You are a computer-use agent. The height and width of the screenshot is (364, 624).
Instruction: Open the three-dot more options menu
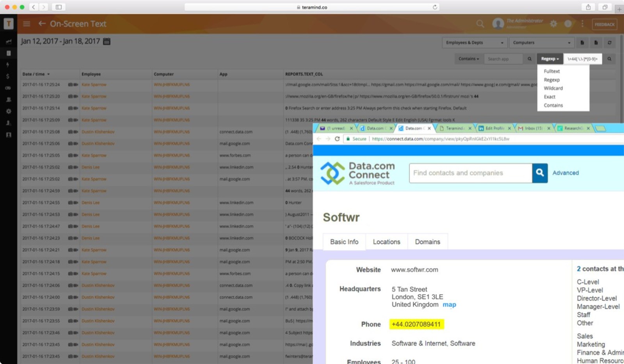pyautogui.click(x=582, y=24)
